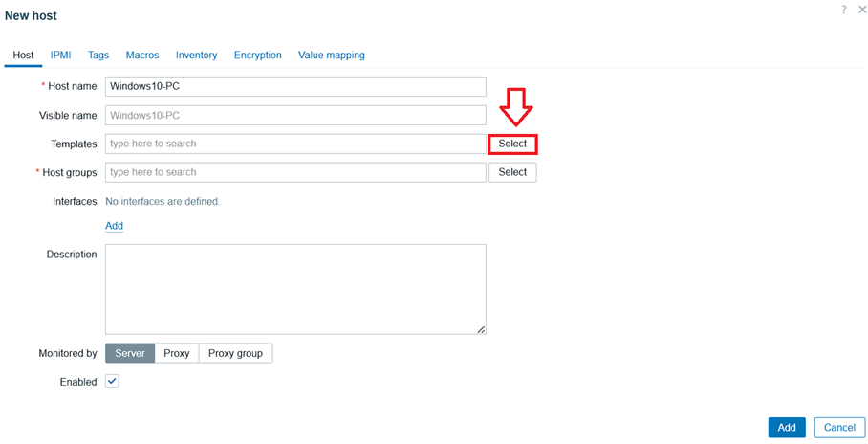Click the Add interface link
This screenshot has width=868, height=444.
[x=114, y=226]
